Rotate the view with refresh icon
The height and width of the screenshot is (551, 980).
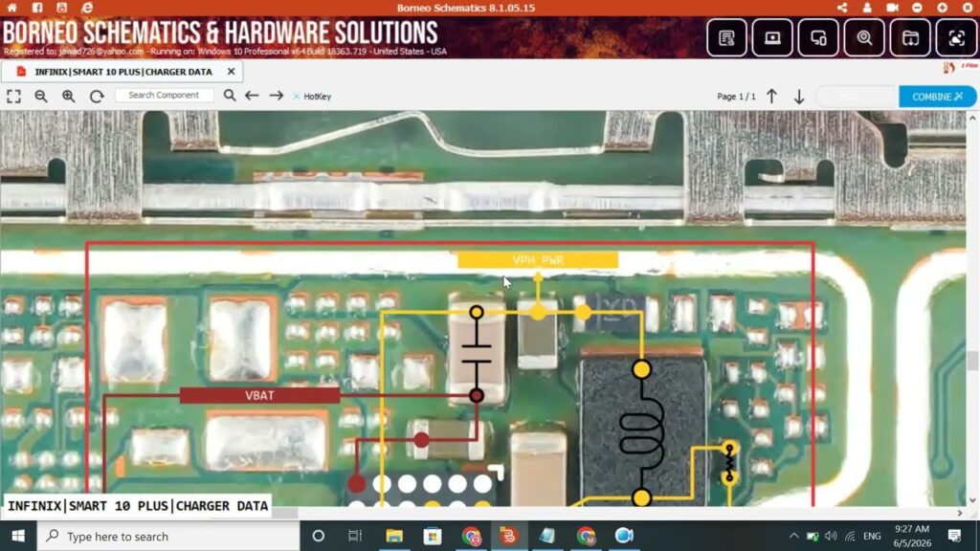click(97, 97)
